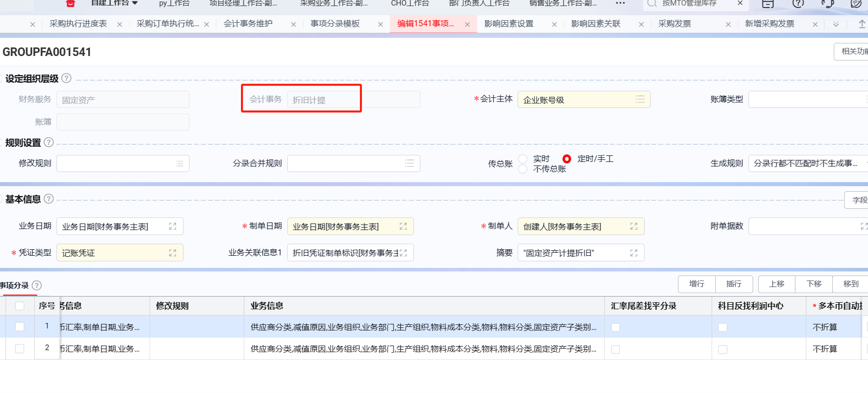Select the 实时 radio option
This screenshot has height=393, width=868.
(523, 159)
